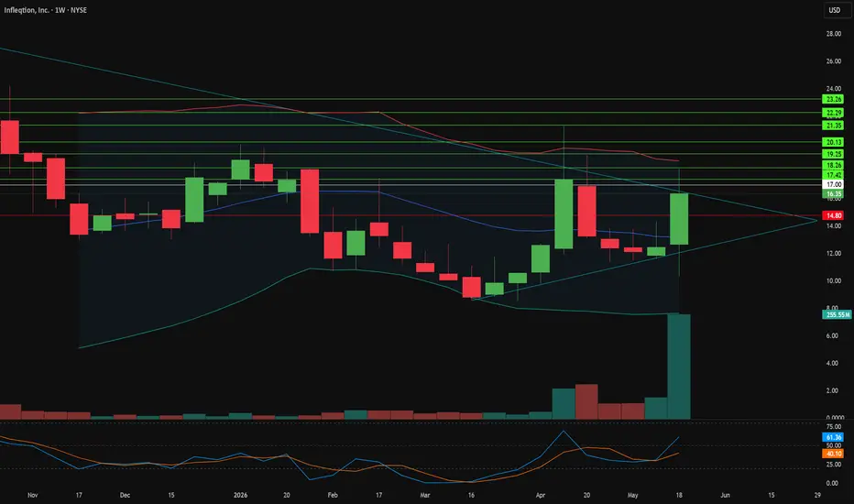Click the 25.00 oscillator axis value
Image resolution: width=854 pixels, height=504 pixels.
pyautogui.click(x=832, y=465)
